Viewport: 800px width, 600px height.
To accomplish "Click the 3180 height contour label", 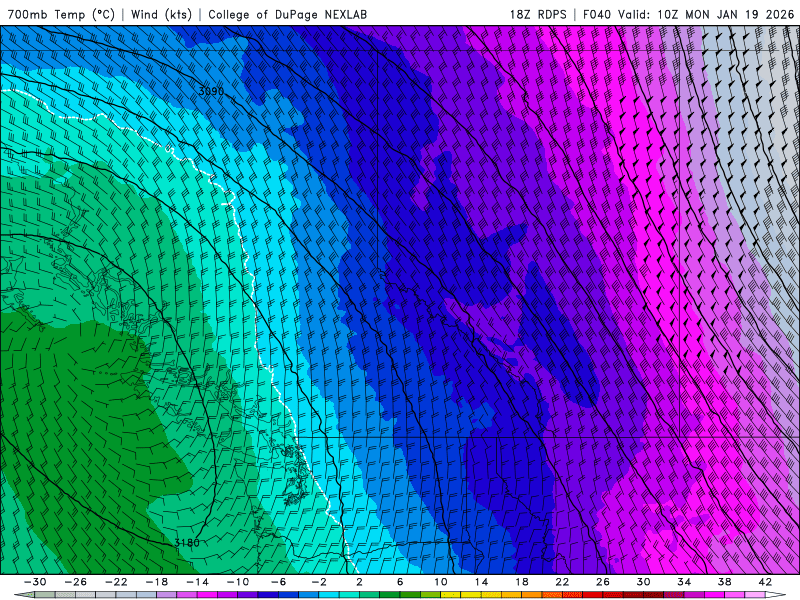I will (187, 543).
